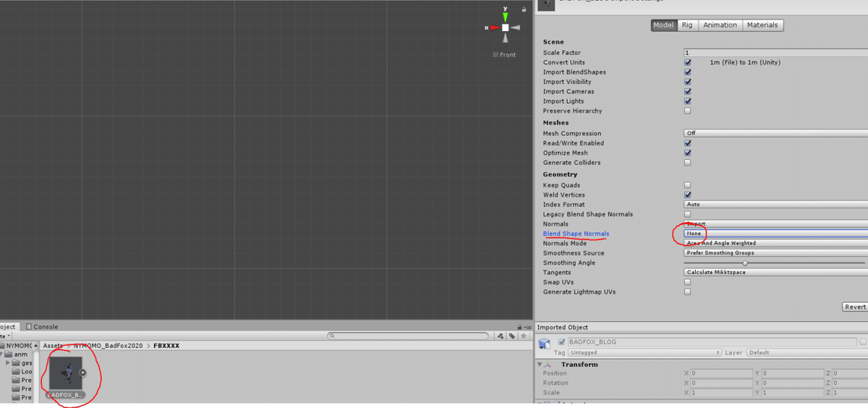Enable Keep Quads checkbox
The width and height of the screenshot is (868, 408).
[687, 185]
